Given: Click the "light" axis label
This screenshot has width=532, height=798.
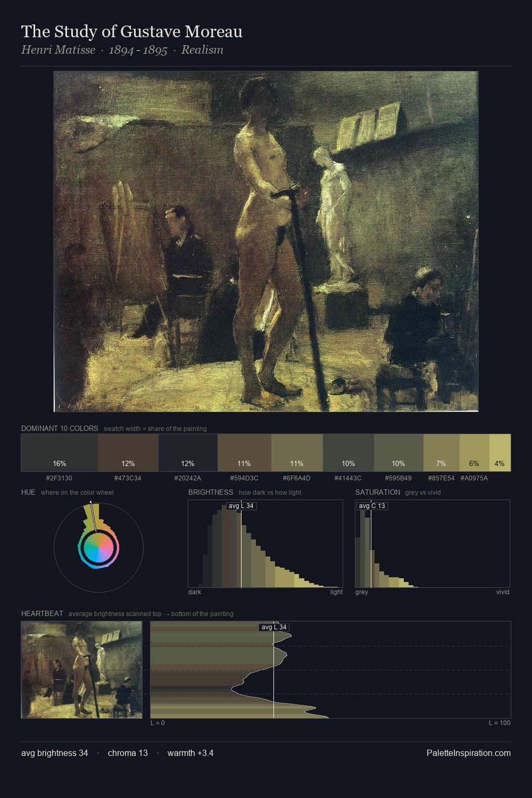Looking at the screenshot, I should pyautogui.click(x=336, y=592).
